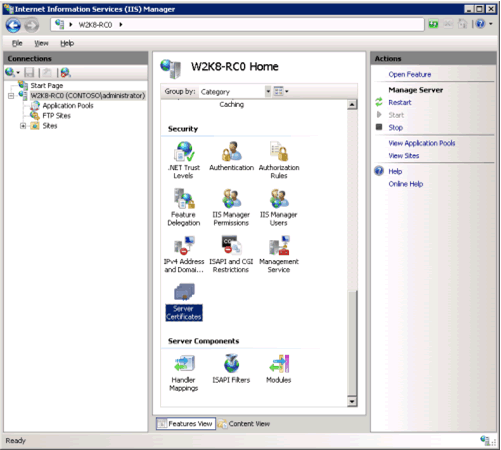
Task: Open dropdown arrow next to Help icon
Action: (x=490, y=24)
